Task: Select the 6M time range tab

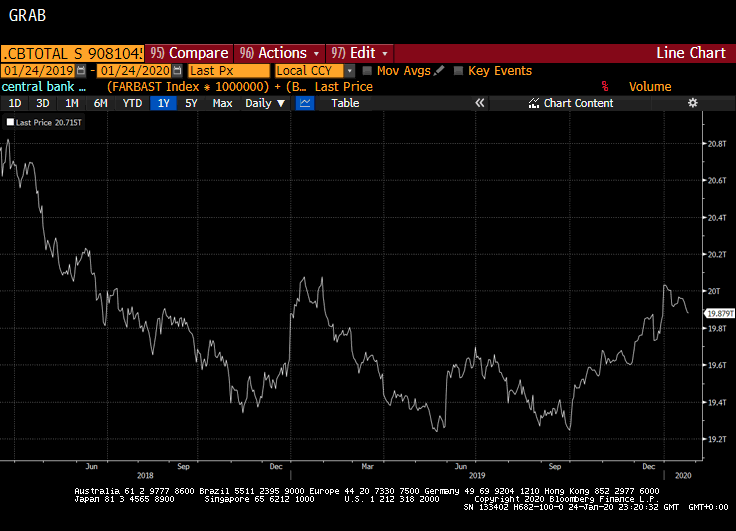Action: (100, 103)
